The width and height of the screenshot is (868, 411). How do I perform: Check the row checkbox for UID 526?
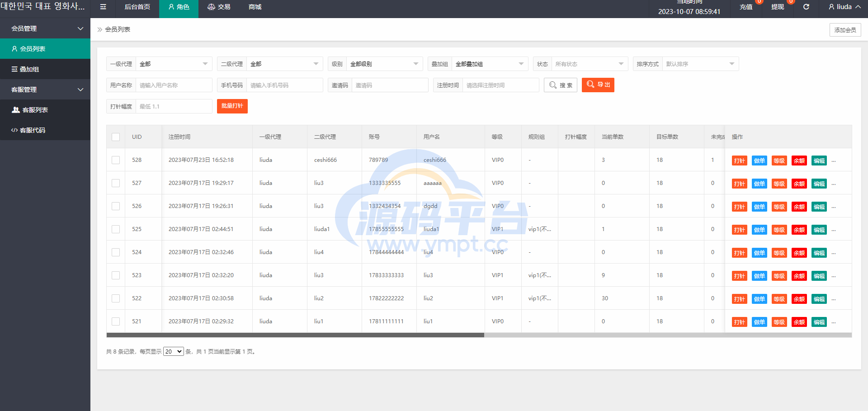point(116,206)
